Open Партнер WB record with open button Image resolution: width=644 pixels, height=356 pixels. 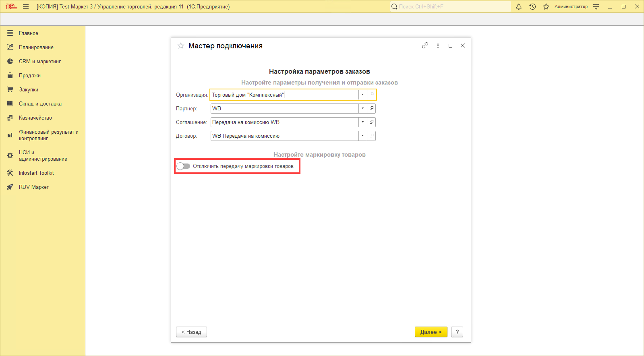(371, 108)
